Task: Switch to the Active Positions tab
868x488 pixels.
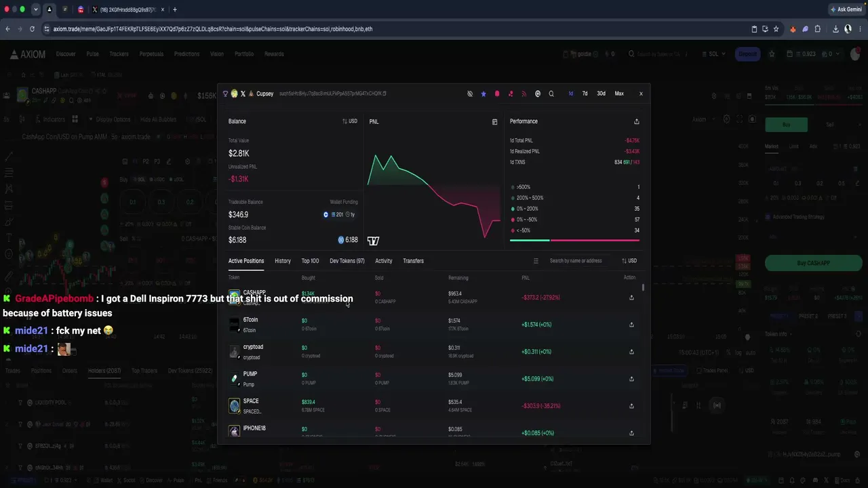Action: 246,261
